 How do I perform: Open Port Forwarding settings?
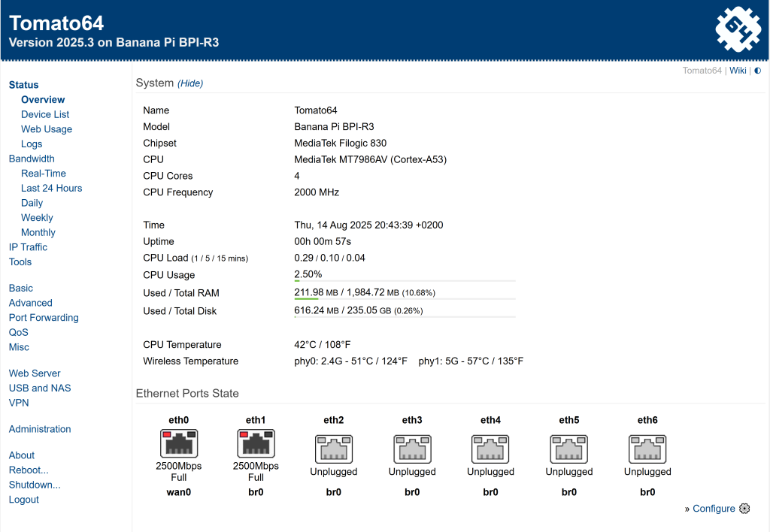tap(44, 318)
